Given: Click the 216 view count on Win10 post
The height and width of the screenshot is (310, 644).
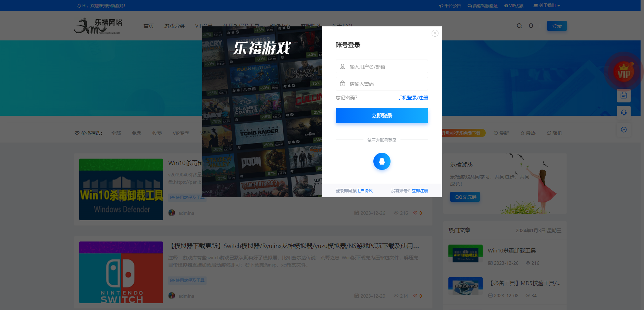Looking at the screenshot, I should pos(401,213).
